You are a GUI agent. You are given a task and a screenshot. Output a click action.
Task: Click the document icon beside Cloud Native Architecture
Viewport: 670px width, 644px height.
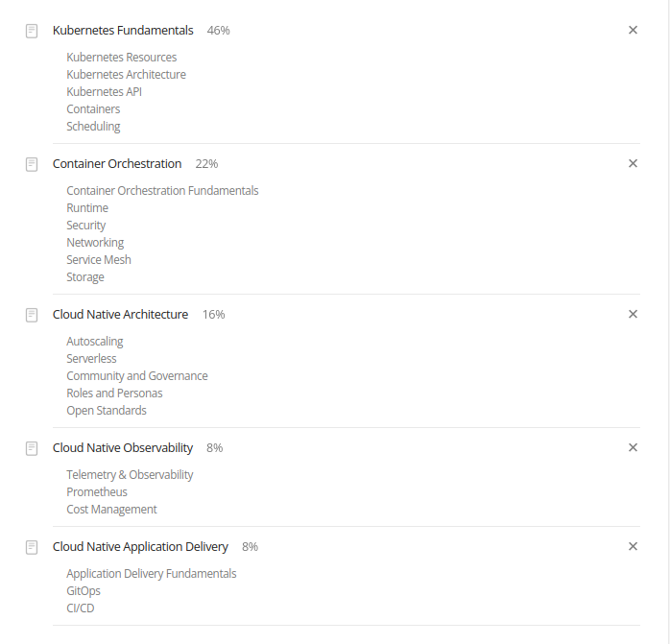(x=32, y=315)
